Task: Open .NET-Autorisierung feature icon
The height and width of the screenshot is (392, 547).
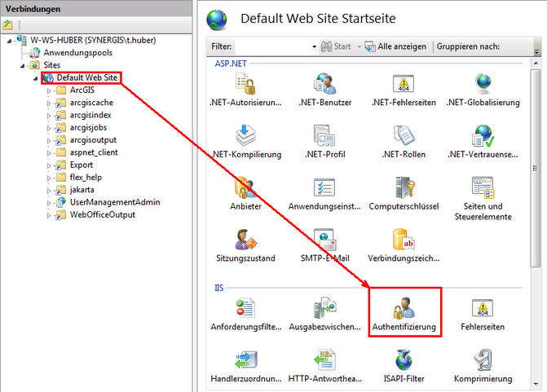Action: (x=245, y=90)
